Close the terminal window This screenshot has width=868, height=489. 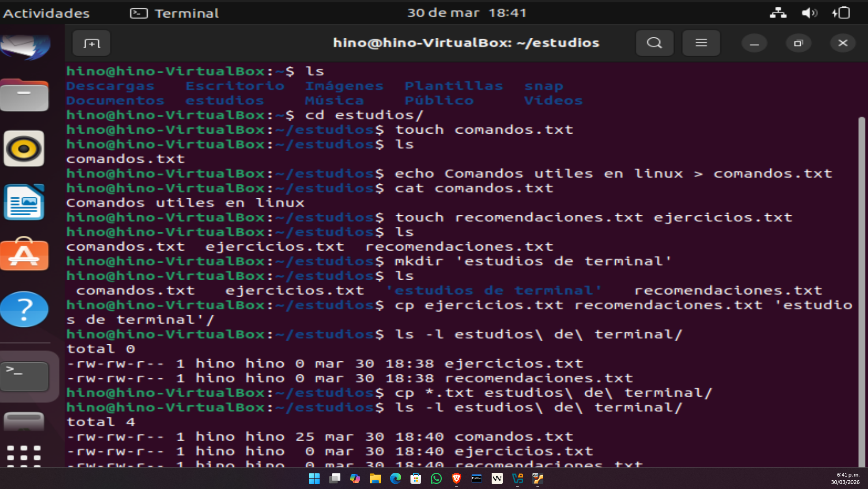(843, 43)
